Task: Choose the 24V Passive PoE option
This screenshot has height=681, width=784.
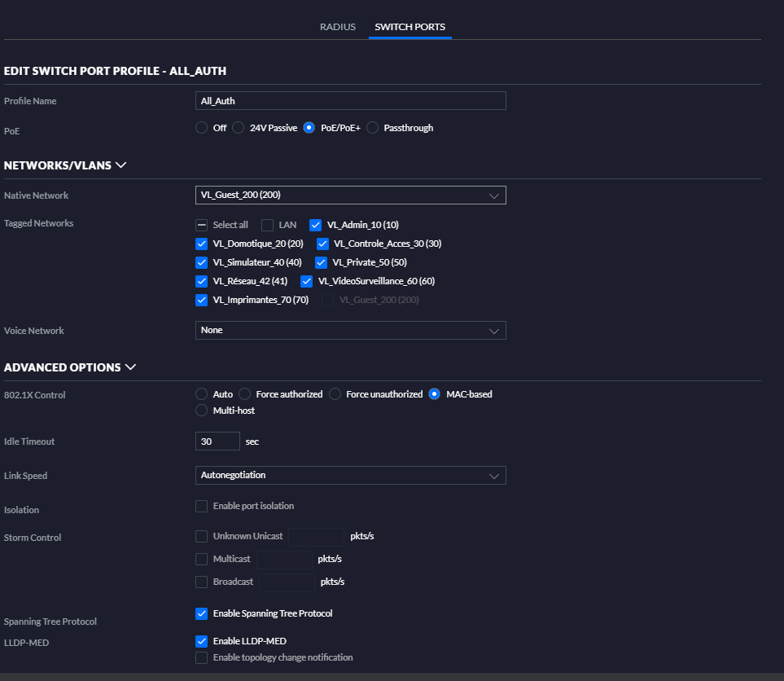Action: 239,128
